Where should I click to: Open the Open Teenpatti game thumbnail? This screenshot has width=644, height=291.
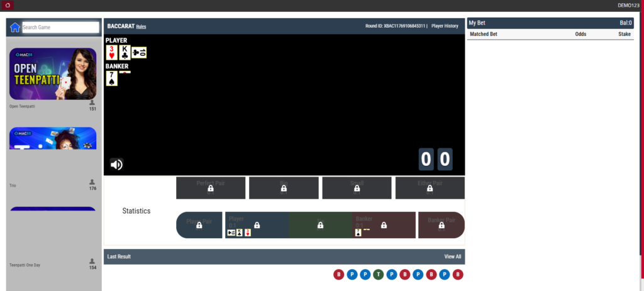pos(53,74)
